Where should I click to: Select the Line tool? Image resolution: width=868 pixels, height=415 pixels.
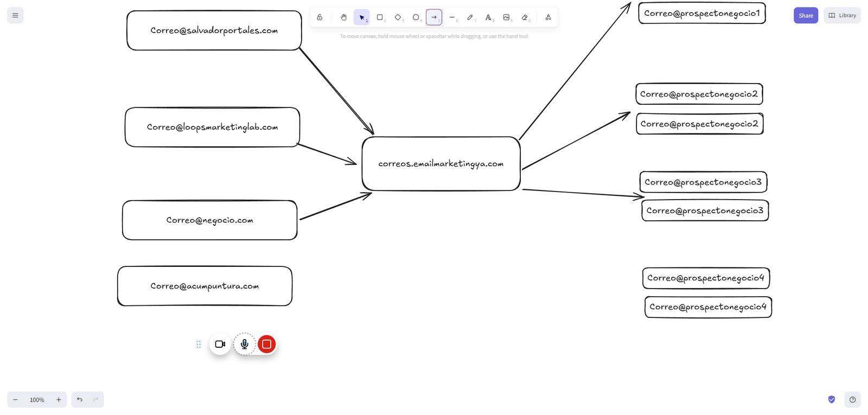(452, 17)
